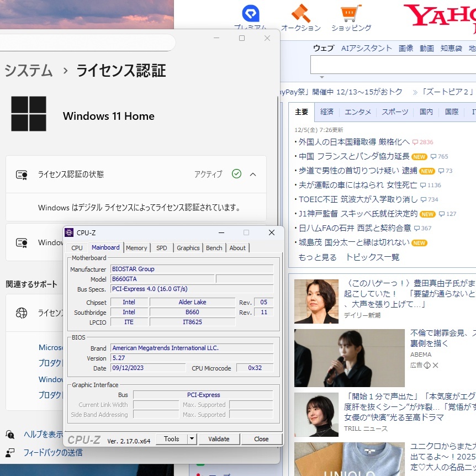Click the feedback icon beside フィードバックの送信

coord(9,452)
